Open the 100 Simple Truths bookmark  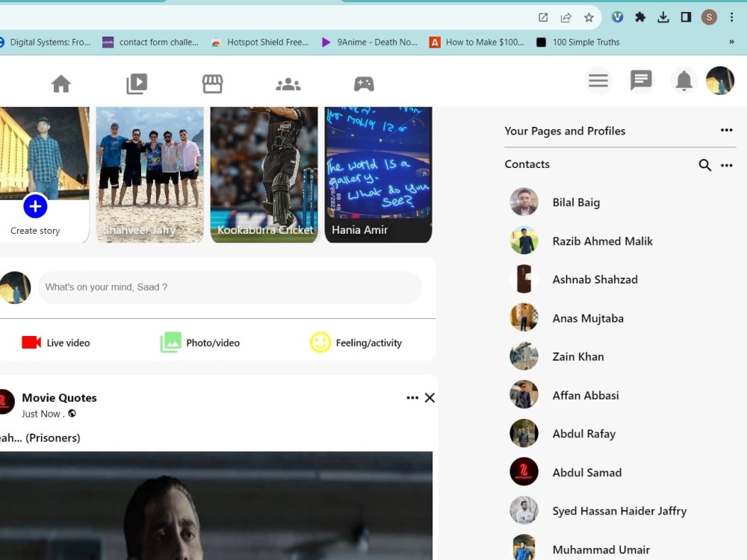pos(579,43)
